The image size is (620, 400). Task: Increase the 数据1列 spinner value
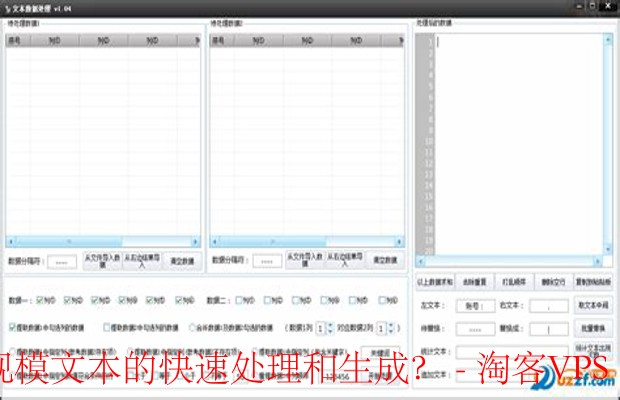coord(330,325)
